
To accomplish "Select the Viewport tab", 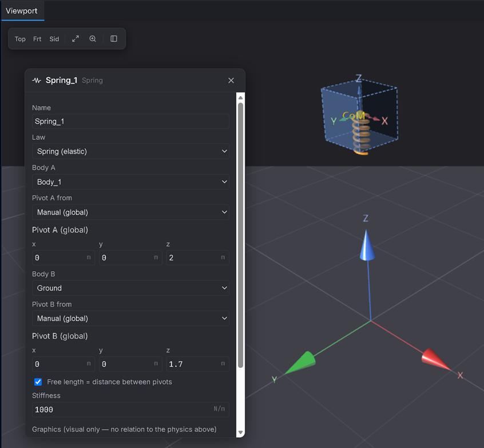I will click(22, 11).
